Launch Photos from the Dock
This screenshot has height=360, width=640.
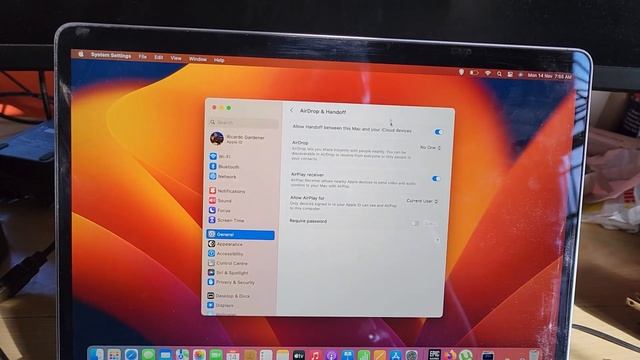tap(199, 355)
